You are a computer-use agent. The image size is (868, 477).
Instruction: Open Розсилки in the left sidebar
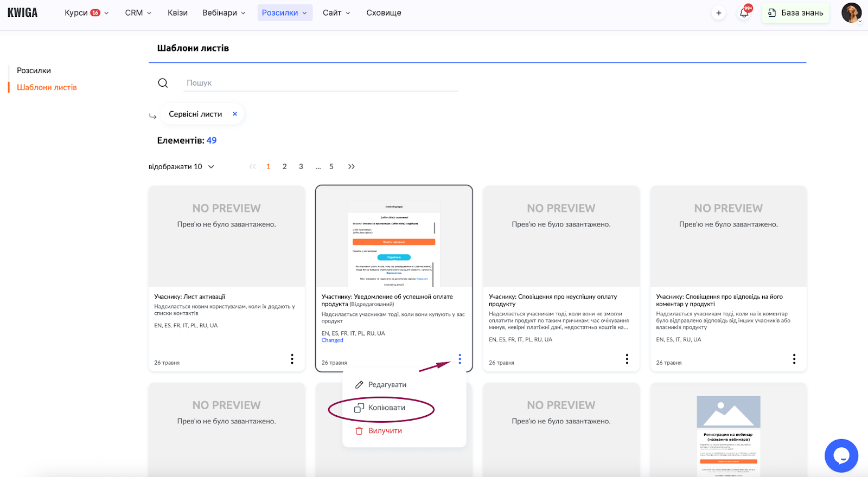[34, 70]
